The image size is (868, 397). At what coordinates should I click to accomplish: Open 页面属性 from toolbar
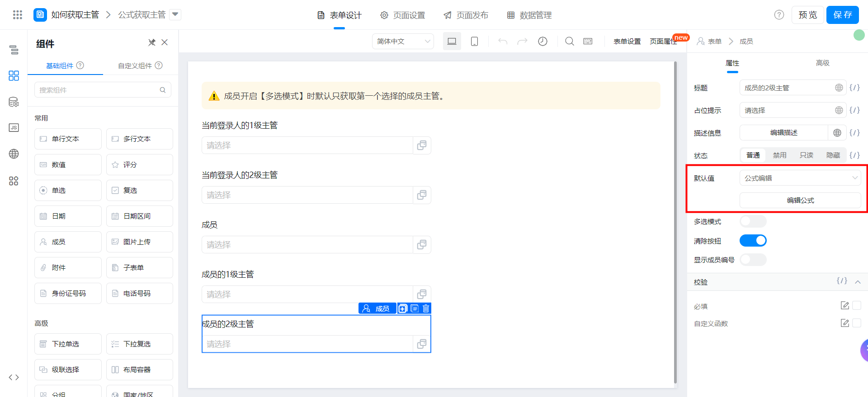pos(663,41)
